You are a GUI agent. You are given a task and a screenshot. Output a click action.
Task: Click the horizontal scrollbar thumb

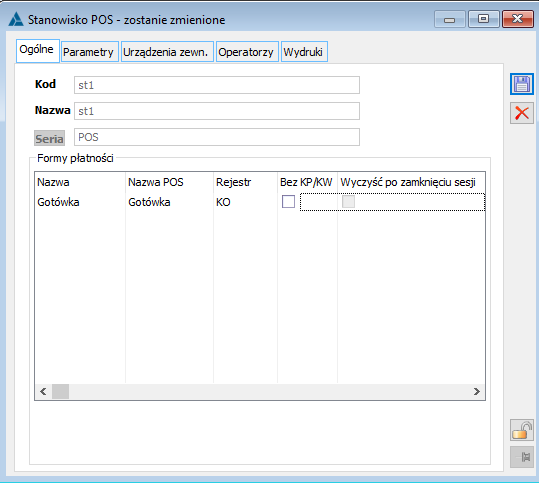(60, 391)
